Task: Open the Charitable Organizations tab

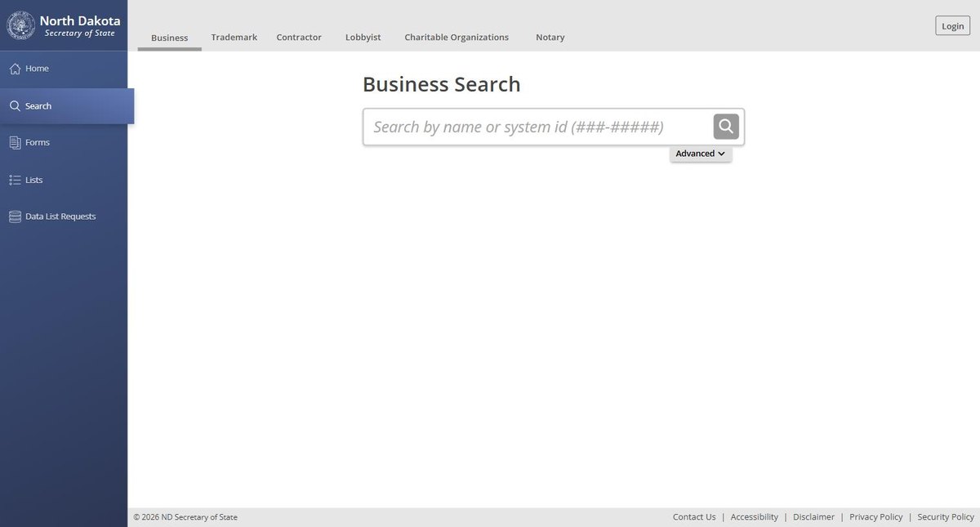Action: [x=457, y=38]
